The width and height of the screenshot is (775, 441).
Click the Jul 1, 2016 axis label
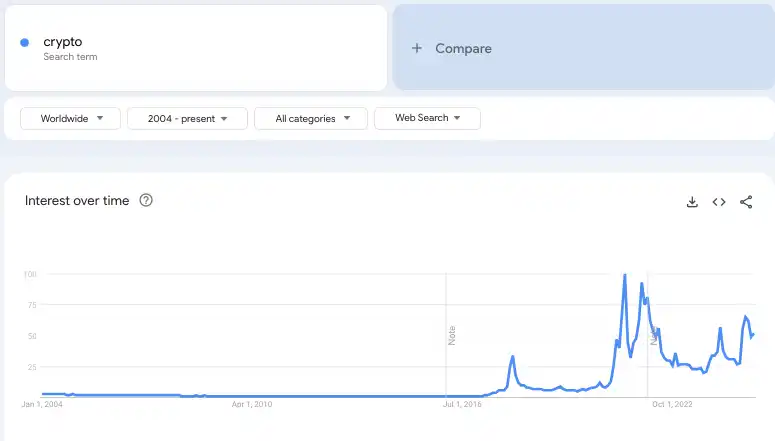463,405
